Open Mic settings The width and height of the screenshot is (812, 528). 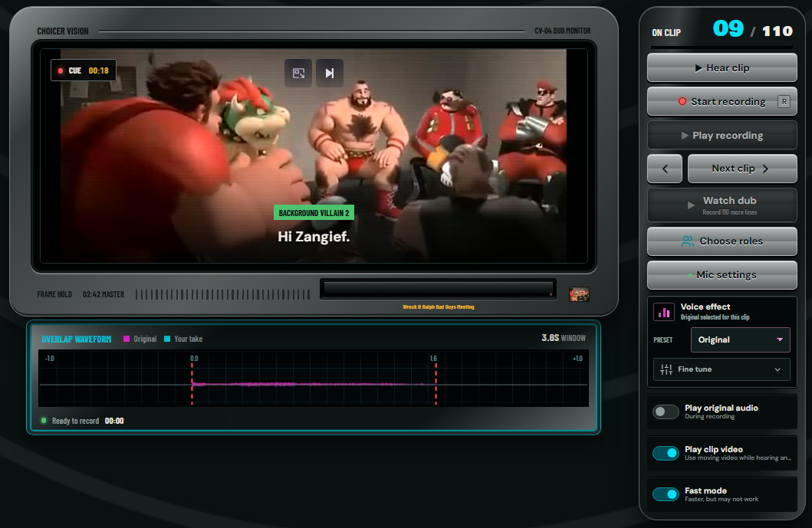[x=722, y=275]
